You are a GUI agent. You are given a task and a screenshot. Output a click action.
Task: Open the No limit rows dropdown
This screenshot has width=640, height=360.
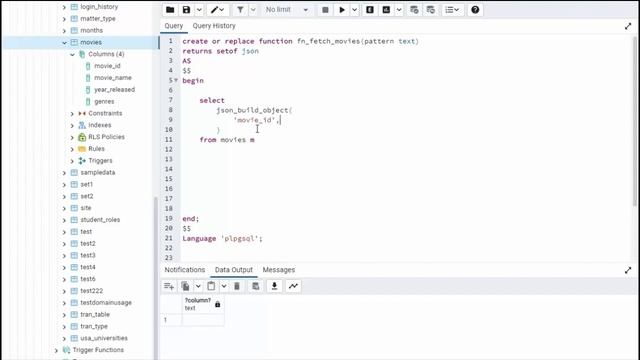pos(287,10)
